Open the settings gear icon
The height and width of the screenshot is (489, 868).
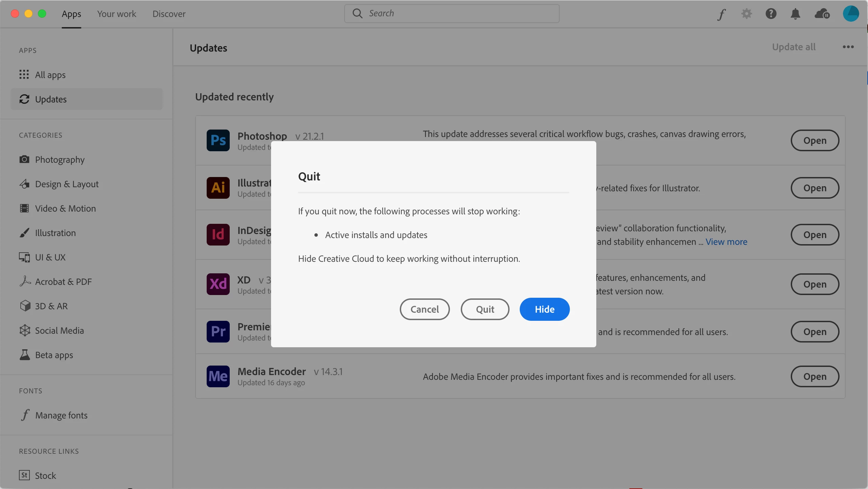(x=746, y=14)
